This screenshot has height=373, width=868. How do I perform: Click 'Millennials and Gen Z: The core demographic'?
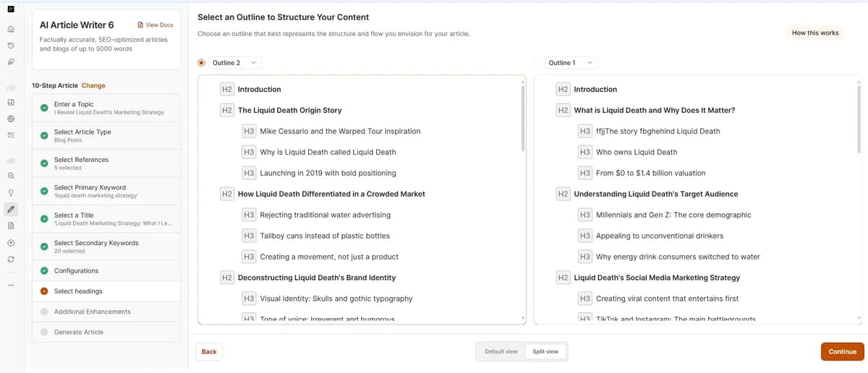click(x=673, y=215)
